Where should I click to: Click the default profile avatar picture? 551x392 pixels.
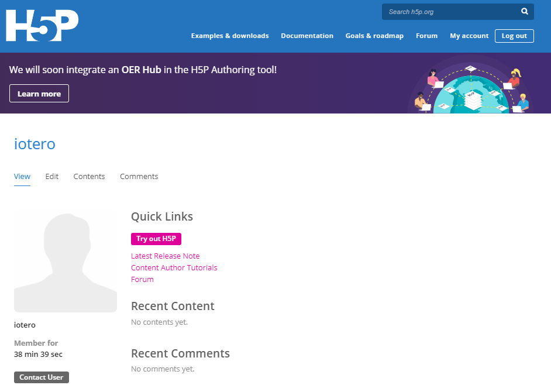point(66,262)
